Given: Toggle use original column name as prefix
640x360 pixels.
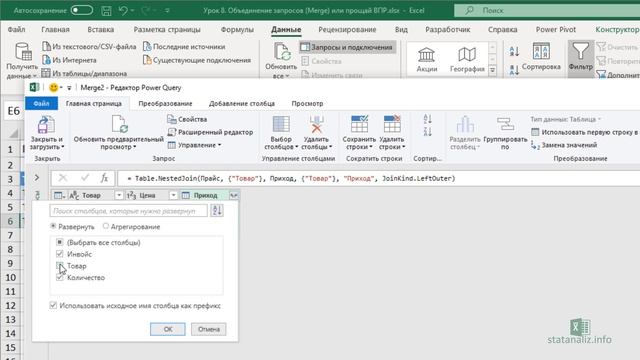Looking at the screenshot, I should pyautogui.click(x=53, y=305).
